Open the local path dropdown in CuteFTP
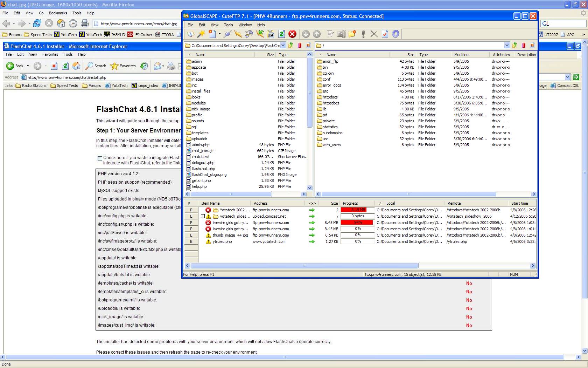The width and height of the screenshot is (588, 368). 283,45
